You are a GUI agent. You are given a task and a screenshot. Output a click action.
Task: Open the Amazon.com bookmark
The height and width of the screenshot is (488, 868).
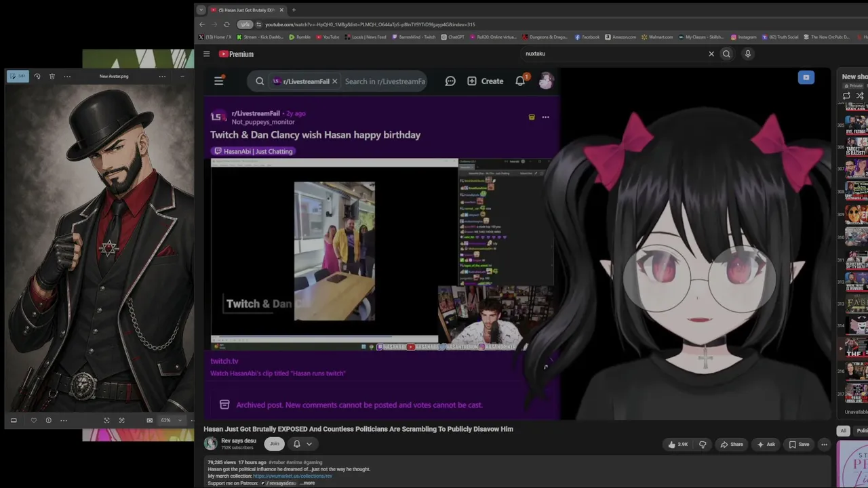pyautogui.click(x=620, y=37)
